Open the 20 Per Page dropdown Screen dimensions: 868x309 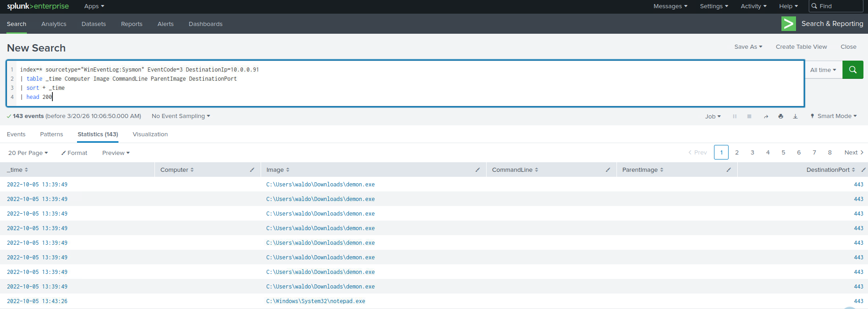28,153
